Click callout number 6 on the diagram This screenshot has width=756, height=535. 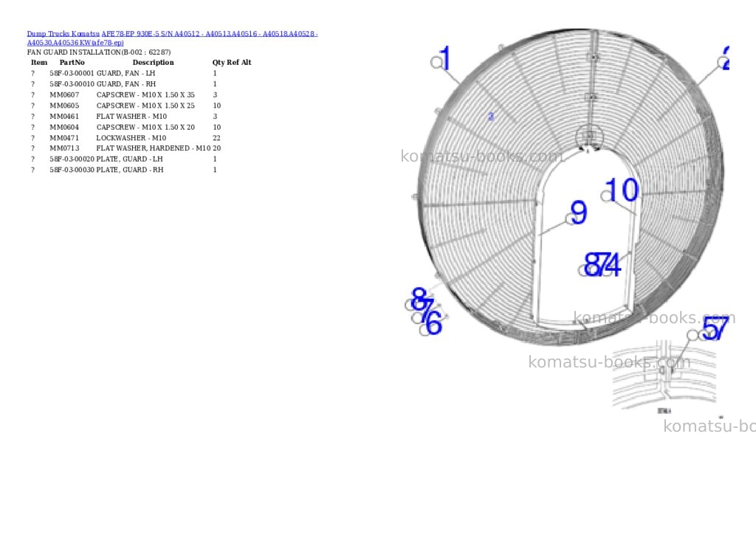tap(434, 323)
